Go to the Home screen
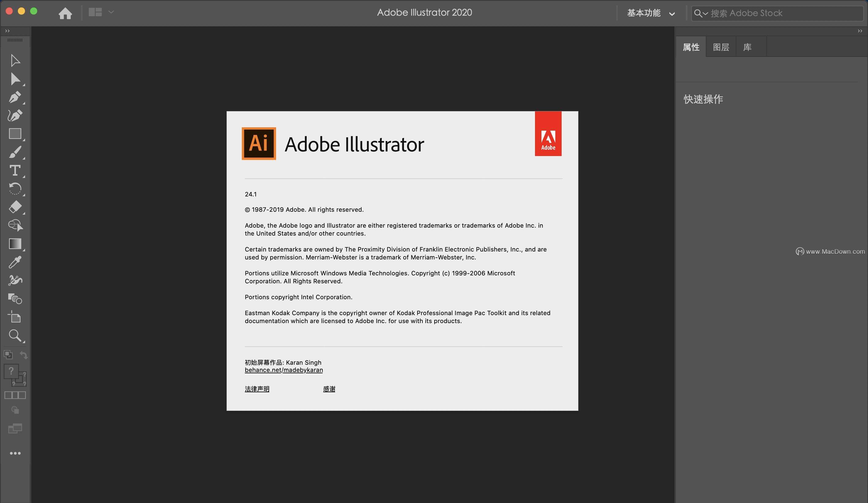The width and height of the screenshot is (868, 503). point(65,13)
